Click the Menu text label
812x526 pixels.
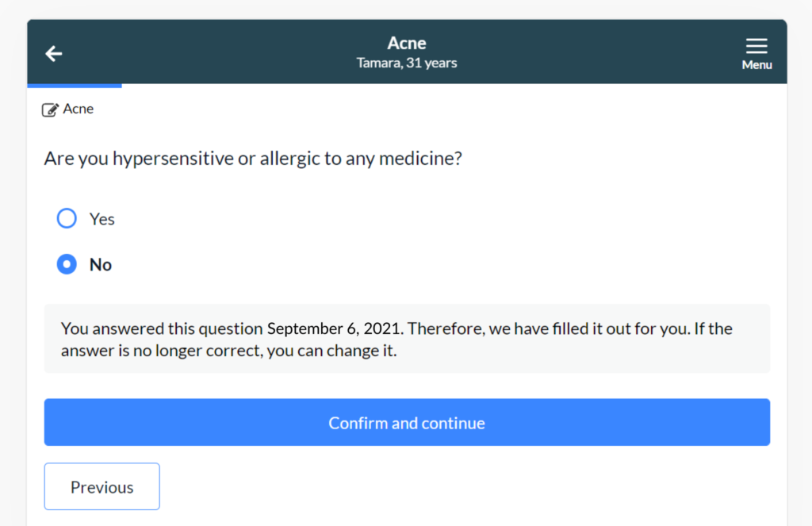click(756, 65)
